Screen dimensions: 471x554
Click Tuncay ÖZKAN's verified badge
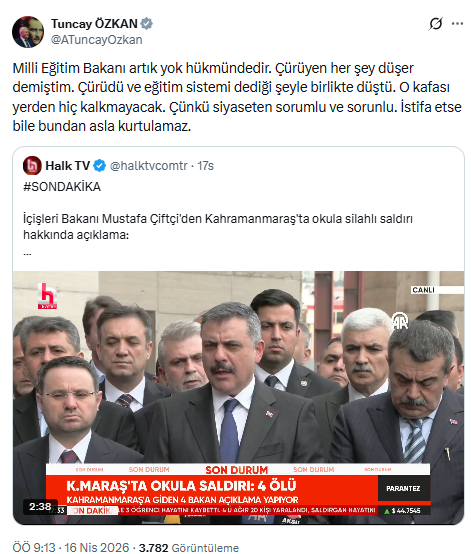point(147,24)
